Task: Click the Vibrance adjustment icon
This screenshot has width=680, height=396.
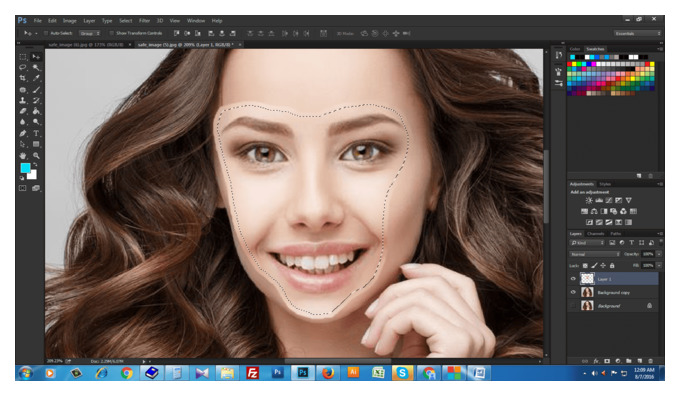Action: tap(628, 200)
